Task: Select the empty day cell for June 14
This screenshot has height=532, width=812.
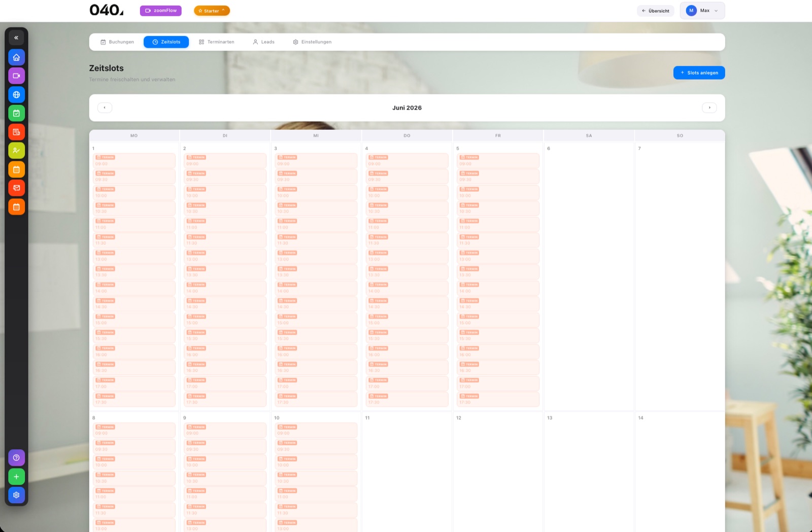Action: coord(680,473)
